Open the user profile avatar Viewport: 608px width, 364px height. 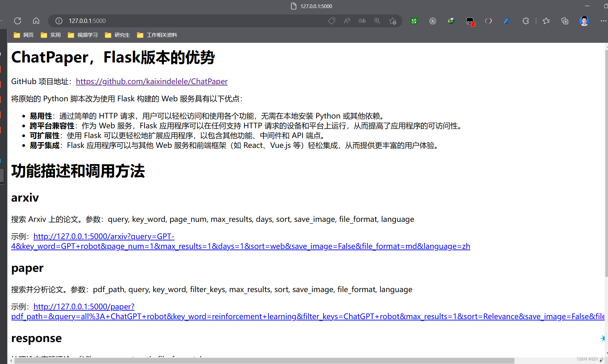[584, 21]
